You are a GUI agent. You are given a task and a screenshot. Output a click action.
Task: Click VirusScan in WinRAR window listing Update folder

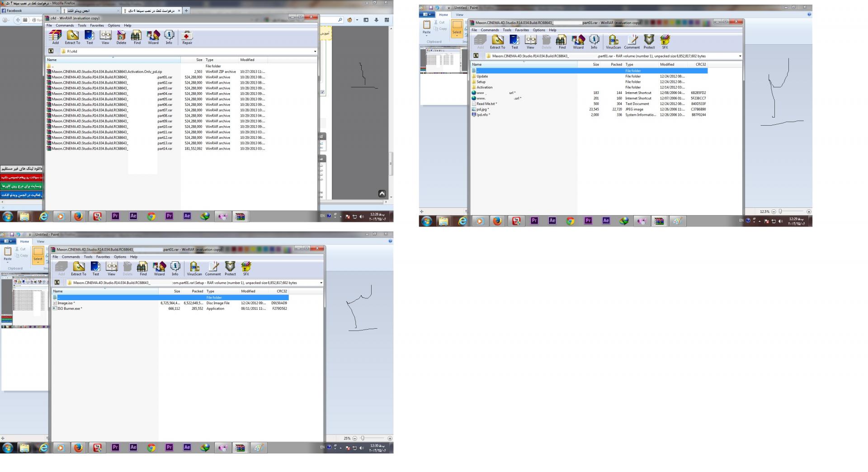613,42
